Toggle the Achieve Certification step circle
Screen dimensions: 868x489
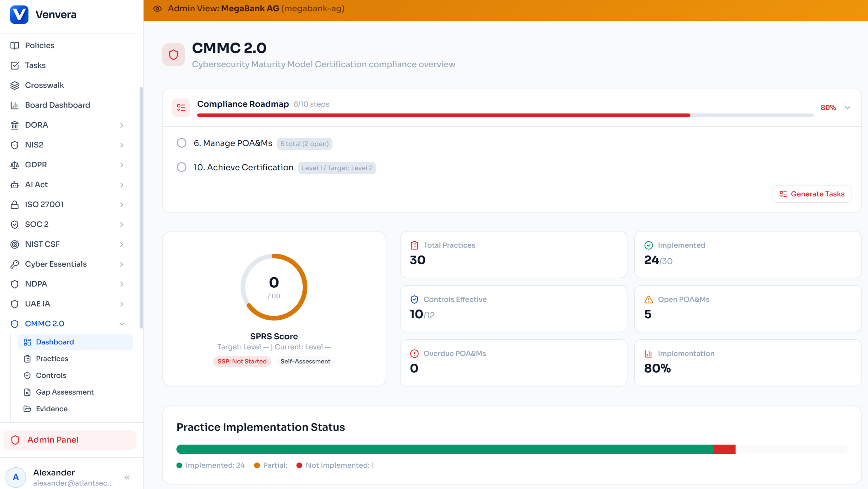[x=182, y=167]
